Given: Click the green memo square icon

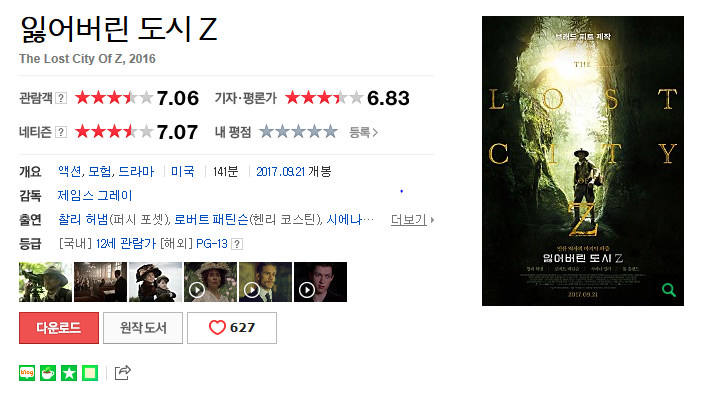Looking at the screenshot, I should coord(90,373).
